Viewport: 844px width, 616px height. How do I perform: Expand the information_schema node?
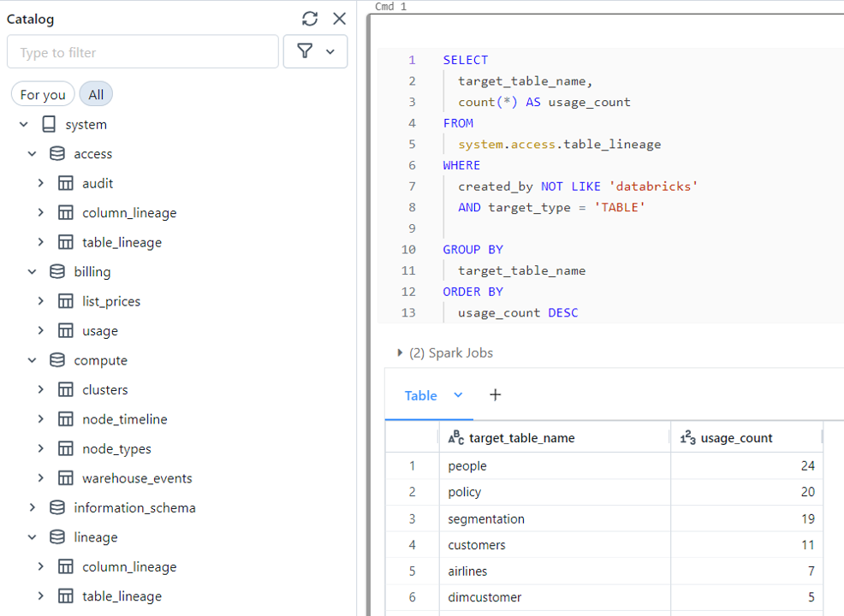(x=33, y=507)
